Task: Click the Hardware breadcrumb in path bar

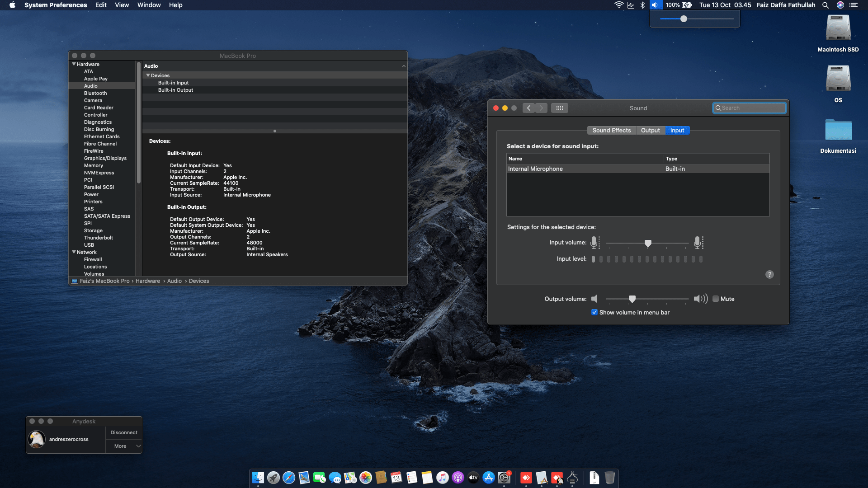Action: point(148,281)
